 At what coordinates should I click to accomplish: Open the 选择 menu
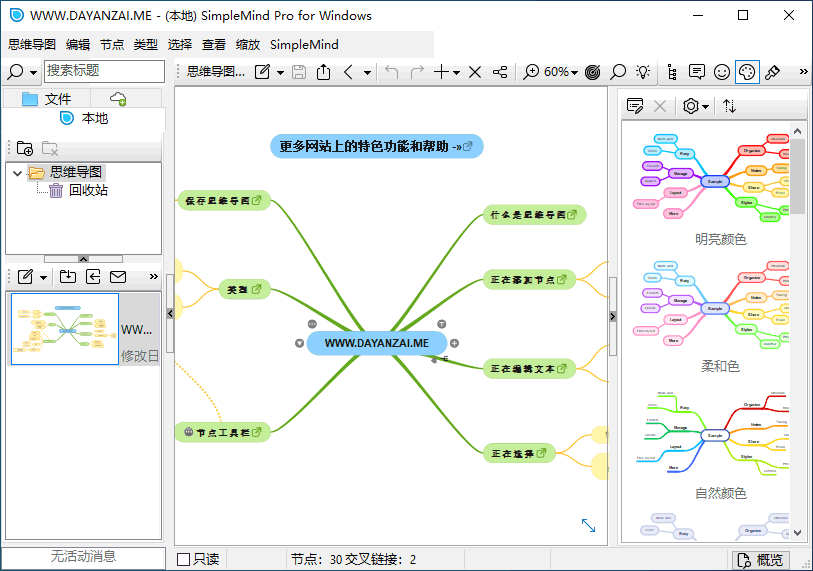point(180,45)
